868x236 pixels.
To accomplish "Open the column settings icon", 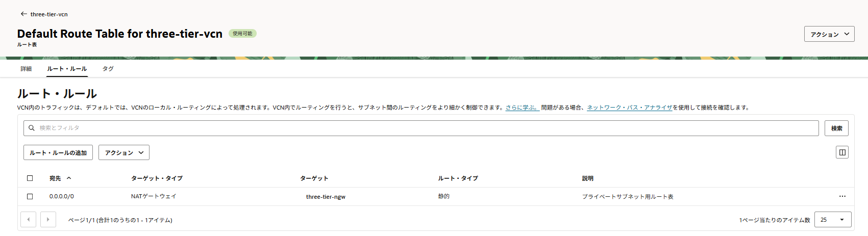I will 842,152.
